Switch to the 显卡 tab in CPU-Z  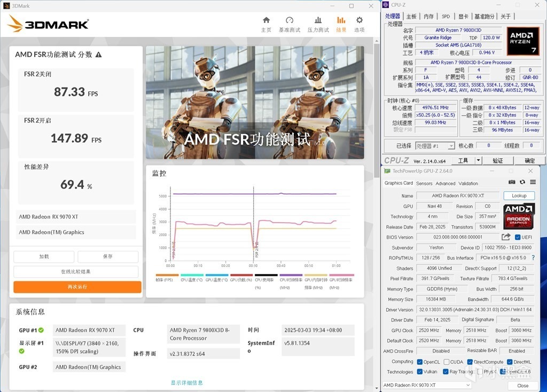[463, 17]
